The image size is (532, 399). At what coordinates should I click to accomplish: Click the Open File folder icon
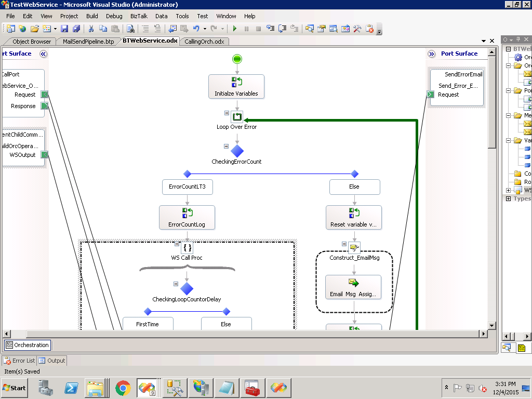(x=35, y=29)
